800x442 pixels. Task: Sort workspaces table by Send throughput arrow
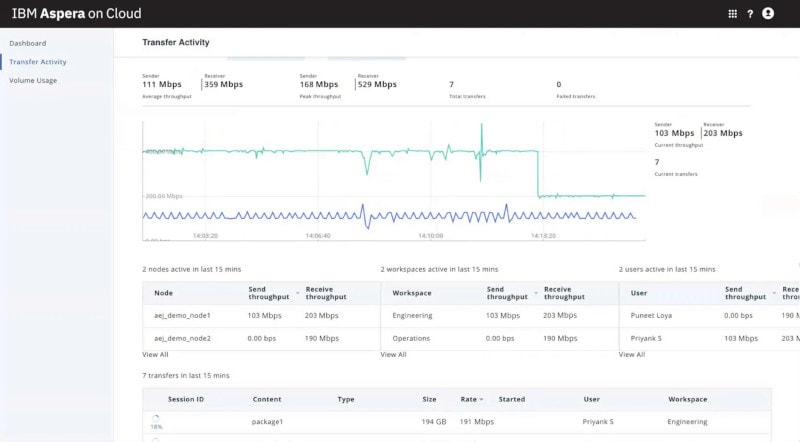(x=536, y=293)
